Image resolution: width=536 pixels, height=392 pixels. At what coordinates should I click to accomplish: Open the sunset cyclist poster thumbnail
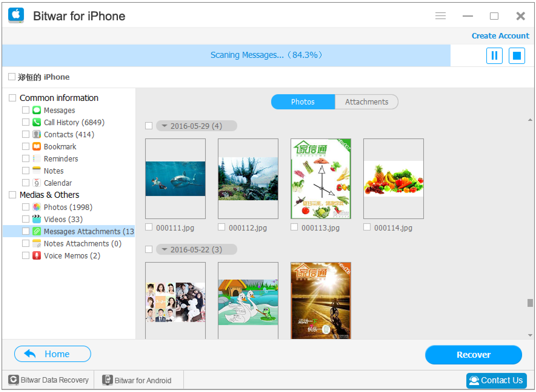coord(321,301)
